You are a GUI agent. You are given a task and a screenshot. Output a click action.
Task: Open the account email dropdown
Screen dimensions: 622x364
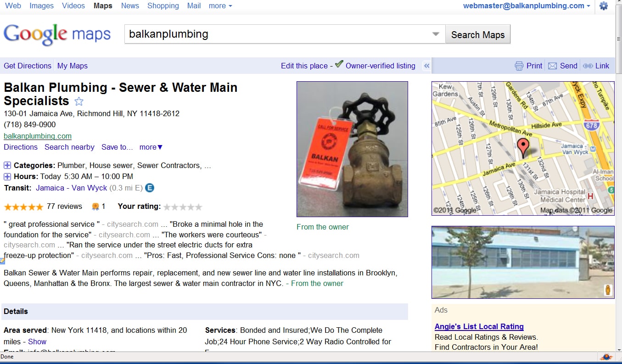(x=527, y=6)
